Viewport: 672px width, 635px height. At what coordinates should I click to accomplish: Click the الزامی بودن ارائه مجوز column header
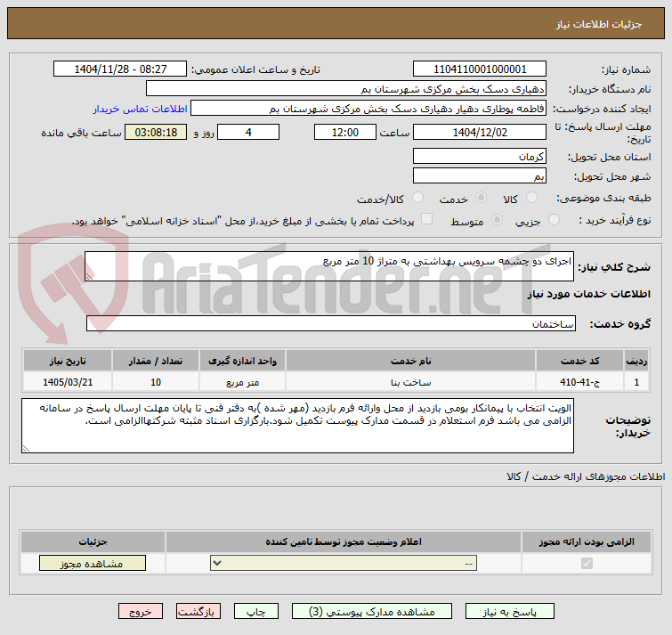(x=587, y=542)
